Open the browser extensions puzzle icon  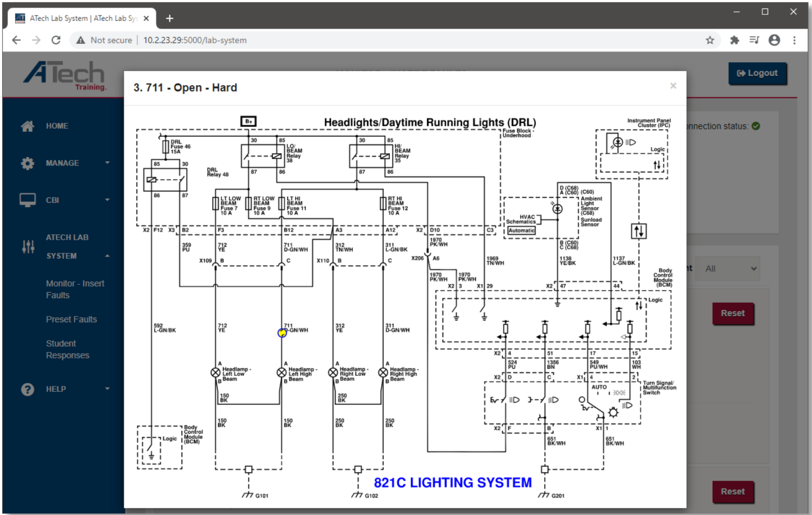735,40
